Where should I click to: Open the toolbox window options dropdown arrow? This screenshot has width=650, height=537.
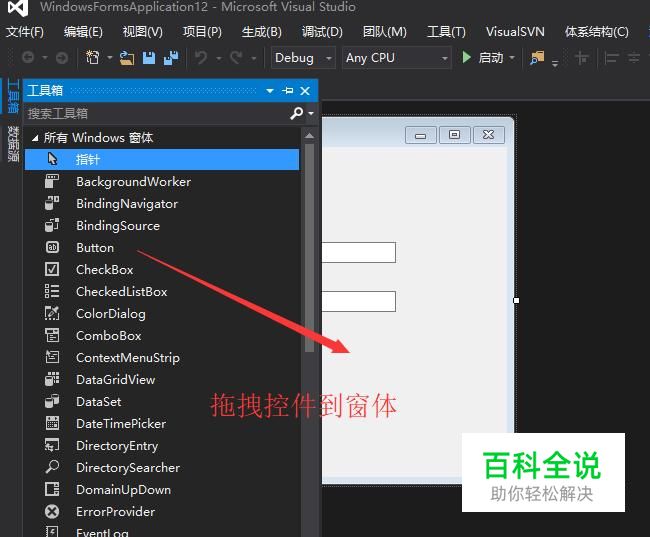pos(270,90)
